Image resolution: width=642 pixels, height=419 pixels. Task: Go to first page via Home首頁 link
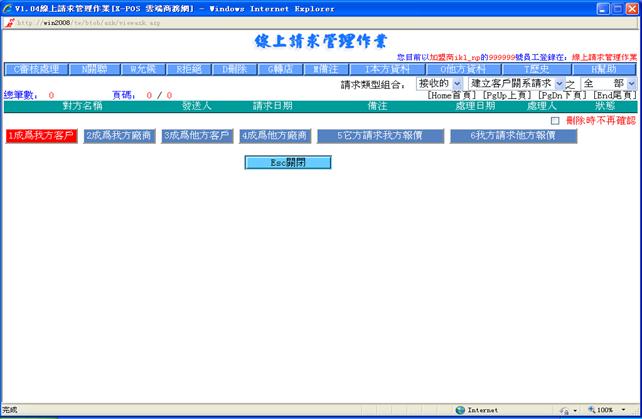point(451,95)
